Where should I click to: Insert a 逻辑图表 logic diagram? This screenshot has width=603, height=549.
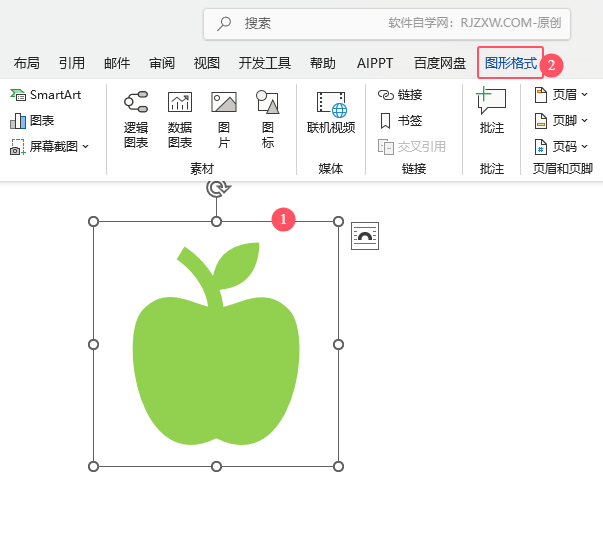(136, 120)
